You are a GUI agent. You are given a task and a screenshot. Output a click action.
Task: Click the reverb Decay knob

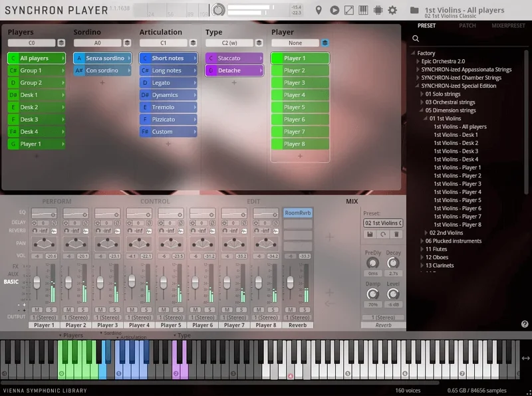coord(393,262)
